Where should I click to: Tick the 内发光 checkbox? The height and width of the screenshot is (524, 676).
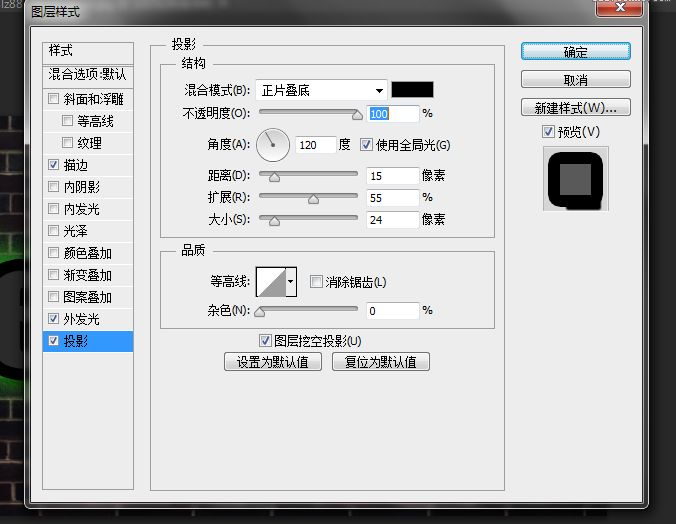coord(53,208)
